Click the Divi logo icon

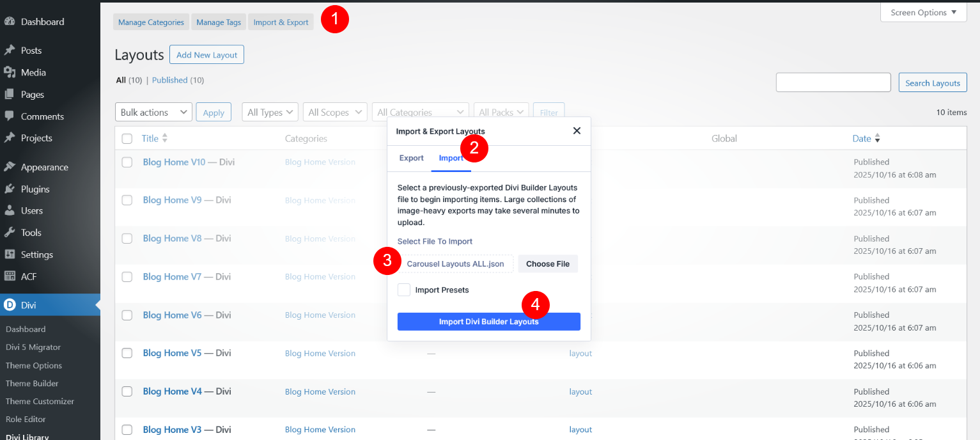(10, 305)
